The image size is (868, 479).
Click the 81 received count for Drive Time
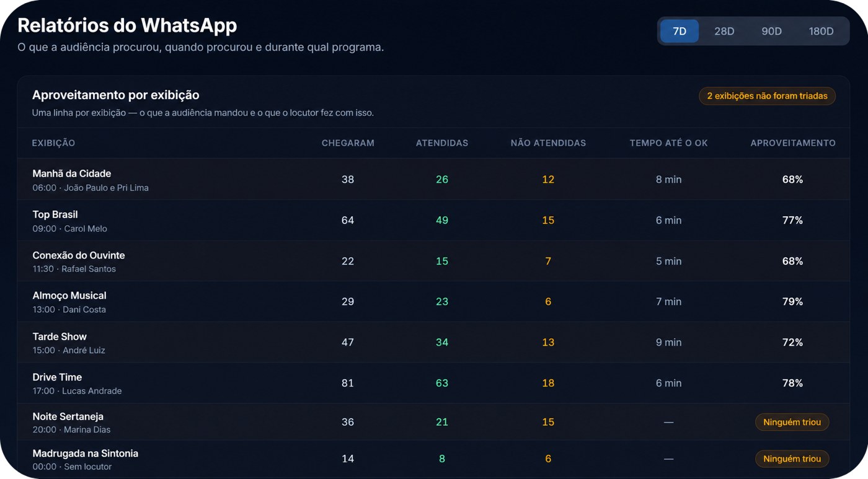click(x=348, y=383)
